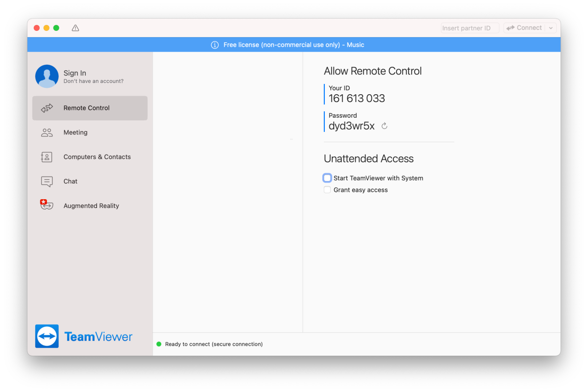Click the Augmented Reality headset icon

click(47, 205)
